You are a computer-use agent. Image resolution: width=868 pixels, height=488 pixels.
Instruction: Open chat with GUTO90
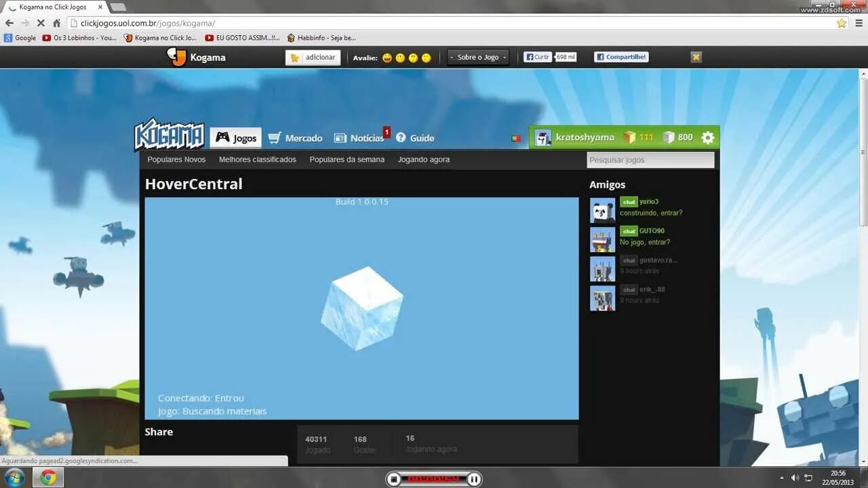click(x=629, y=231)
